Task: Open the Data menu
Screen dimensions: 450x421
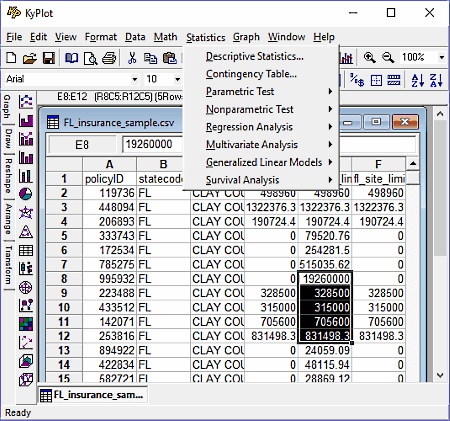Action: tap(135, 37)
